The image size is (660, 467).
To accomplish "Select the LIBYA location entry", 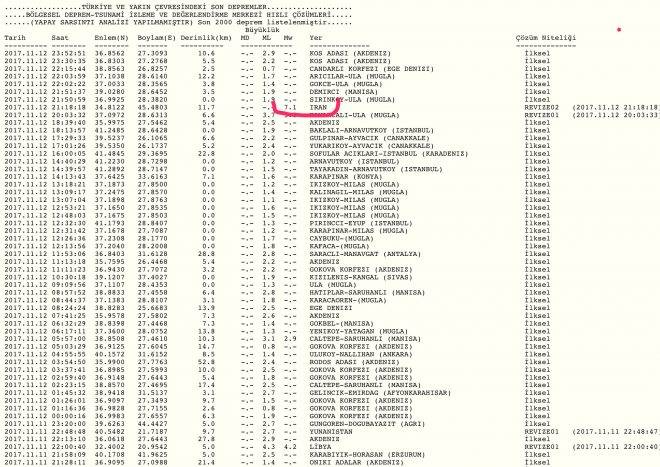I will tap(322, 445).
